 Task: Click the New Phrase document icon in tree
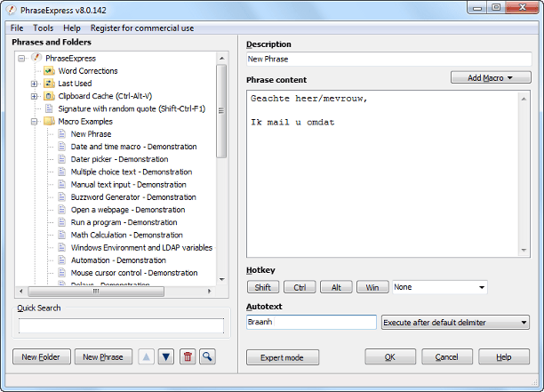click(x=61, y=134)
